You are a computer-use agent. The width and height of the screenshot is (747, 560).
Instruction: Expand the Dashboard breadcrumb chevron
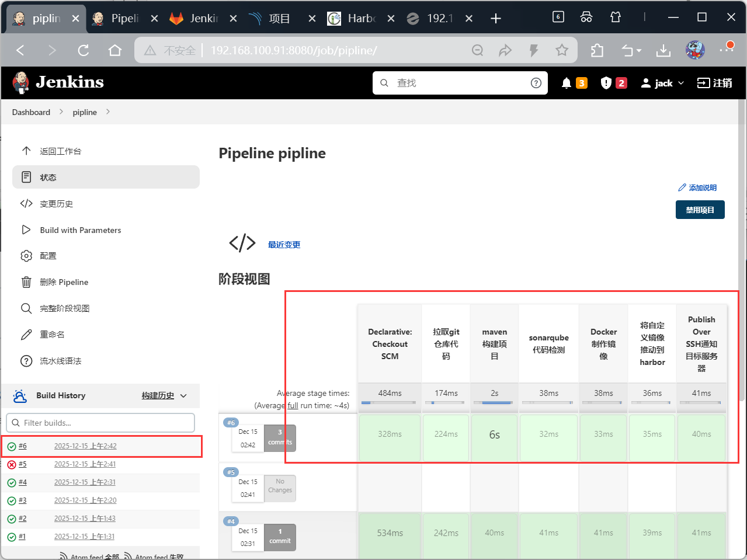pyautogui.click(x=61, y=112)
